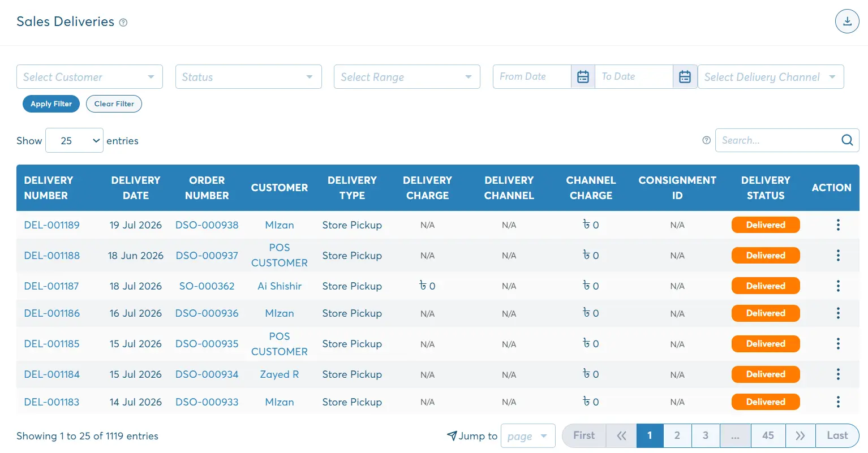
Task: Open order DSO-000933 link
Action: 207,402
